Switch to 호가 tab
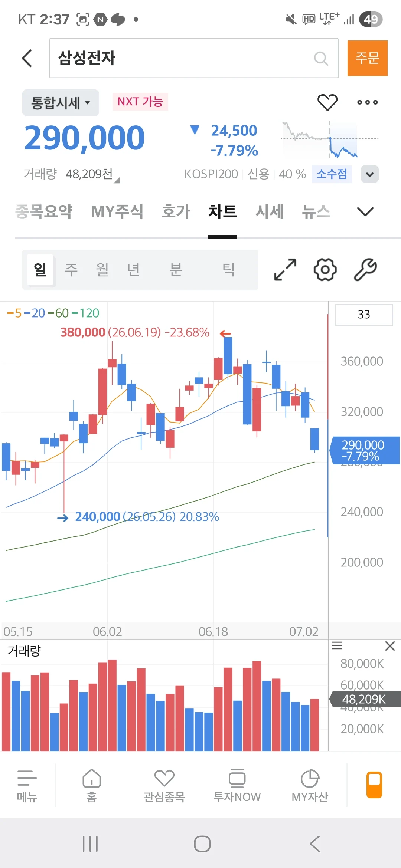401x868 pixels. pyautogui.click(x=176, y=211)
